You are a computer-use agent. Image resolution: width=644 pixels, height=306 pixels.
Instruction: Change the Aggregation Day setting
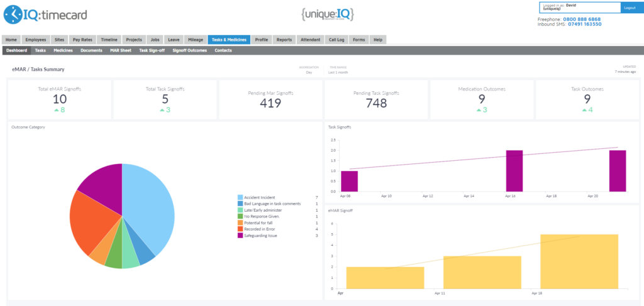[x=309, y=72]
